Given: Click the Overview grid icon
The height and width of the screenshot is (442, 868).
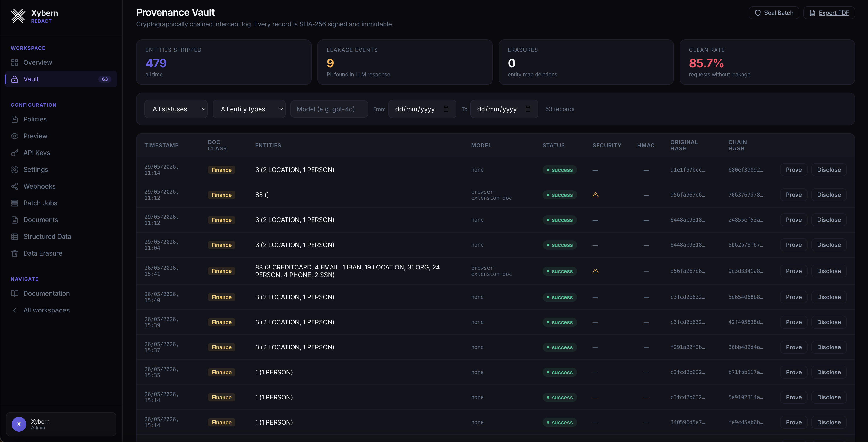Looking at the screenshot, I should tap(15, 62).
